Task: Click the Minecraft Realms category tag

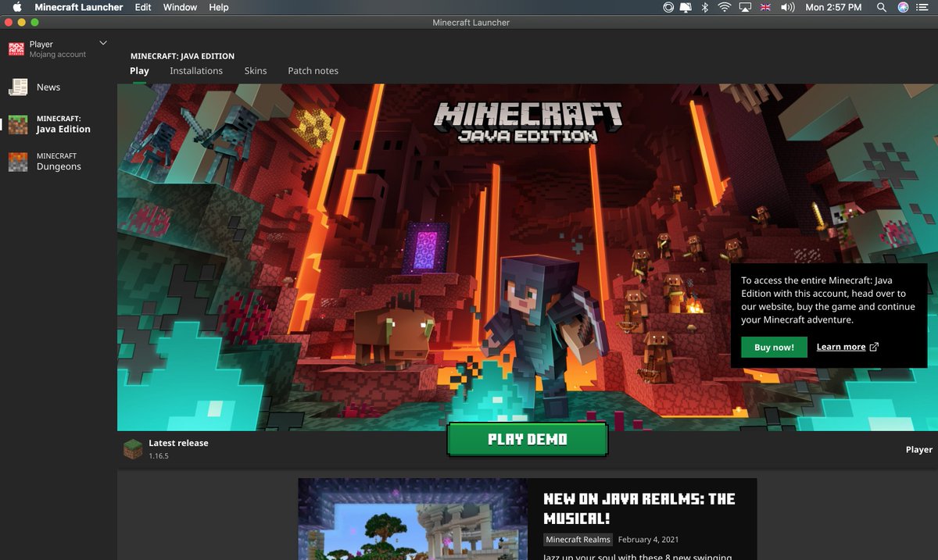Action: [578, 540]
